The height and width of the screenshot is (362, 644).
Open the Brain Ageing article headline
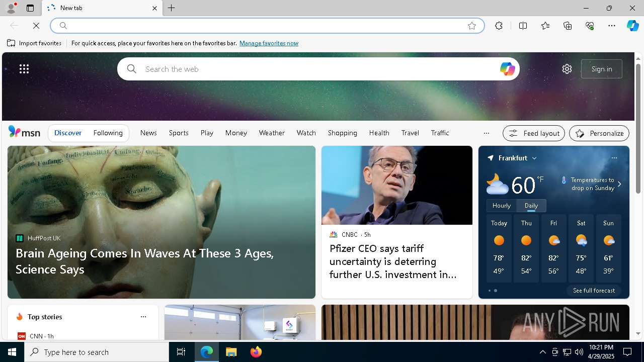pos(144,261)
